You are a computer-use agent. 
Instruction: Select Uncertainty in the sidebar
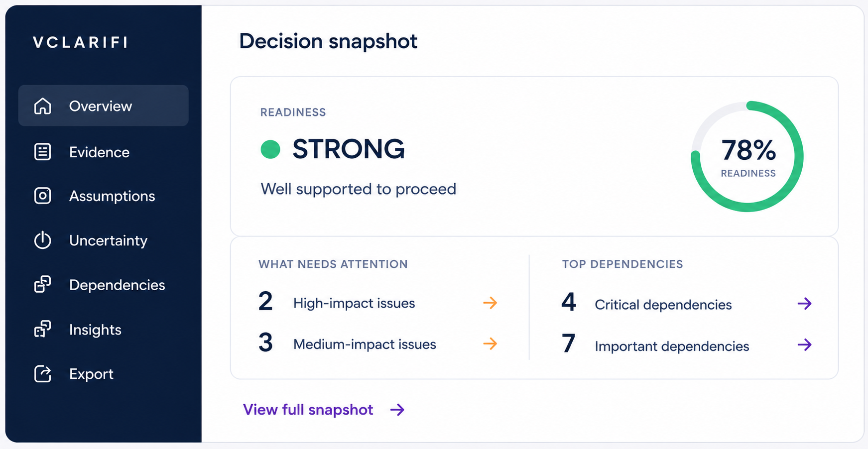pyautogui.click(x=104, y=240)
